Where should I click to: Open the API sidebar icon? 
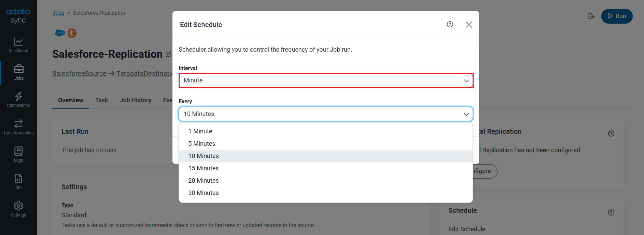(x=18, y=182)
